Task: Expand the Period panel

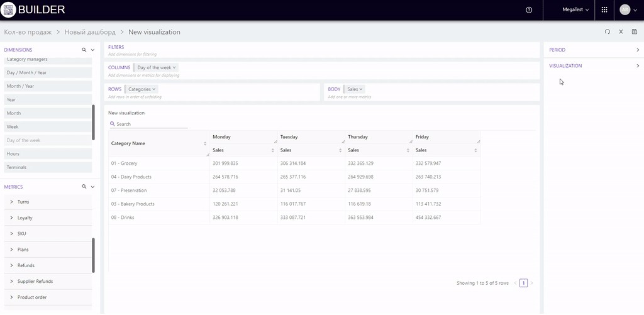Action: tap(593, 50)
